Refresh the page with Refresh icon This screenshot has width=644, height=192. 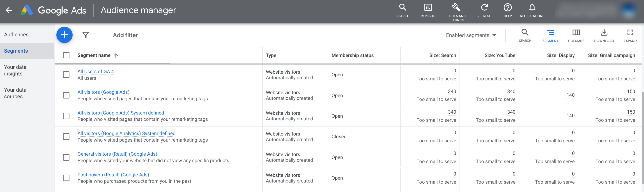pos(484,11)
